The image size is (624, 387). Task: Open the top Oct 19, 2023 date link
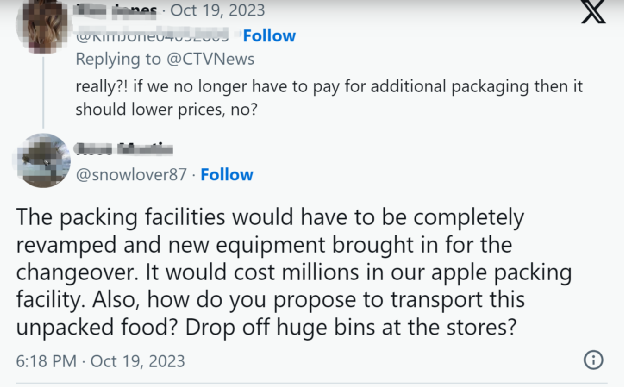click(x=217, y=10)
